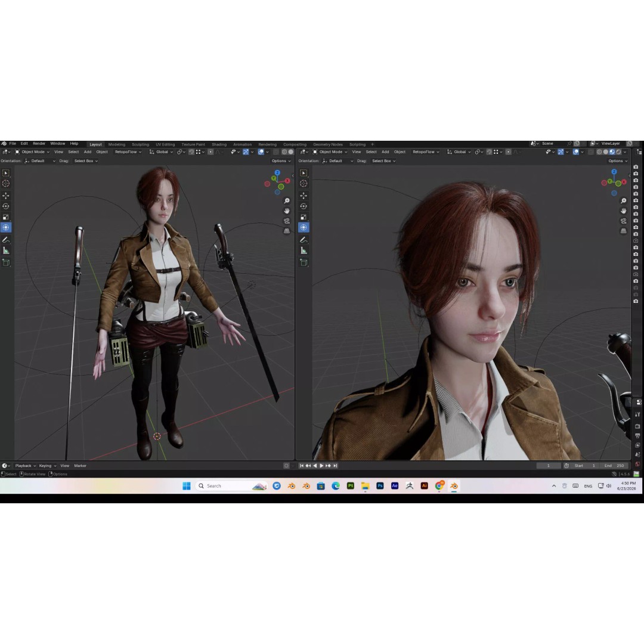Open the Render menu

point(39,144)
